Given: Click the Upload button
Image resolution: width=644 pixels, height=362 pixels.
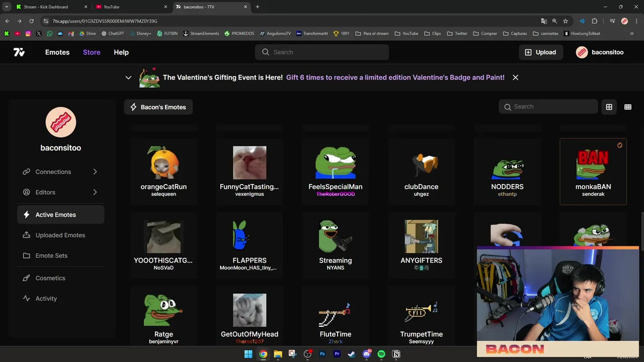Looking at the screenshot, I should pyautogui.click(x=540, y=52).
